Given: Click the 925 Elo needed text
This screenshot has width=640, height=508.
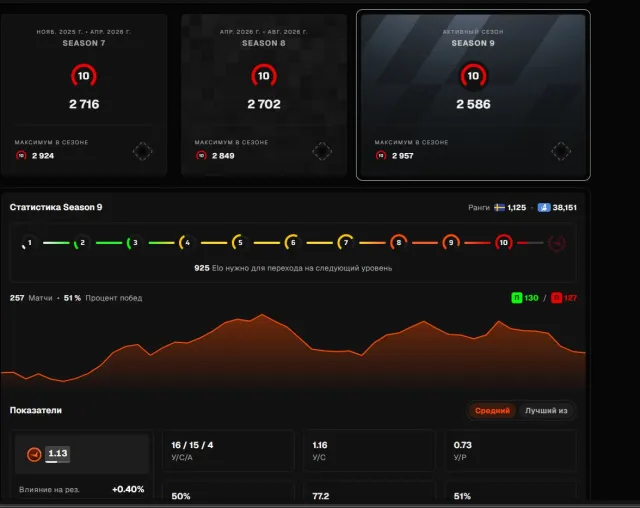Looking at the screenshot, I should 293,268.
